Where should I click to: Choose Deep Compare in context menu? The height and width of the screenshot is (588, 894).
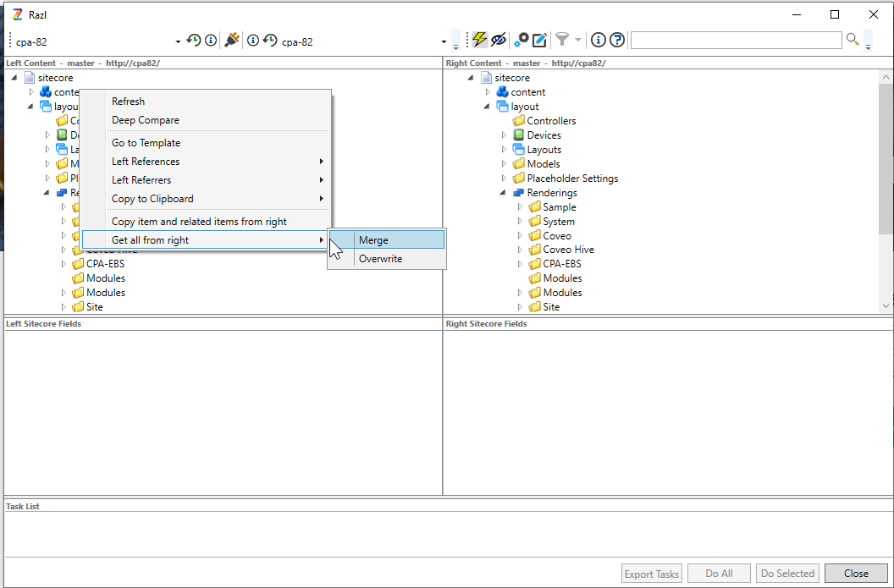coord(146,120)
